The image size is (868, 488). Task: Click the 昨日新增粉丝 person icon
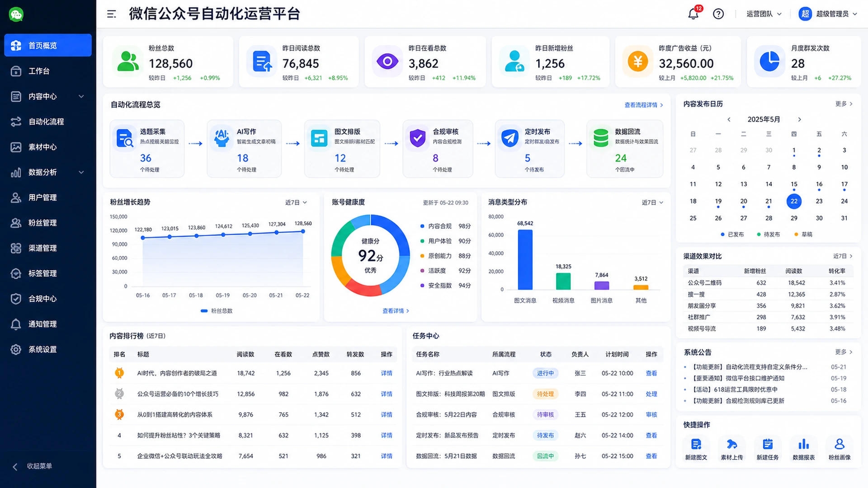tap(514, 61)
